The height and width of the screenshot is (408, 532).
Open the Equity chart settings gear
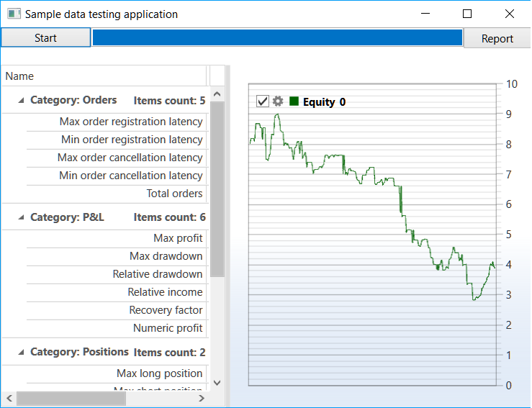coord(278,101)
